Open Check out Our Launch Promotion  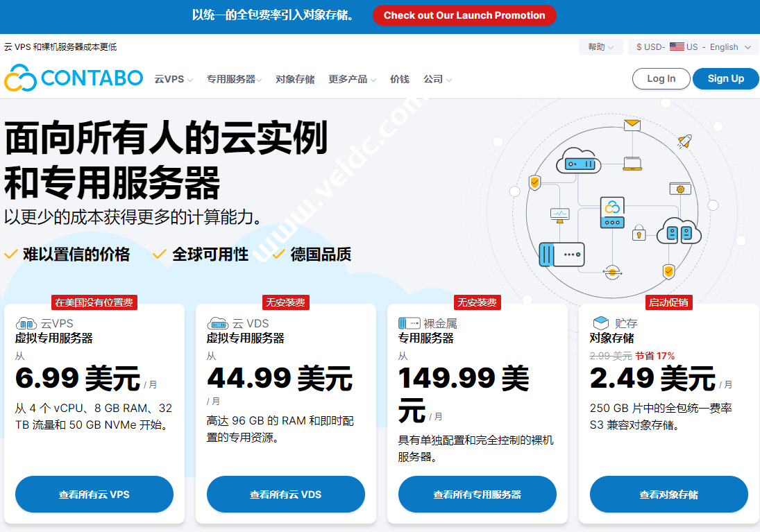coord(464,15)
